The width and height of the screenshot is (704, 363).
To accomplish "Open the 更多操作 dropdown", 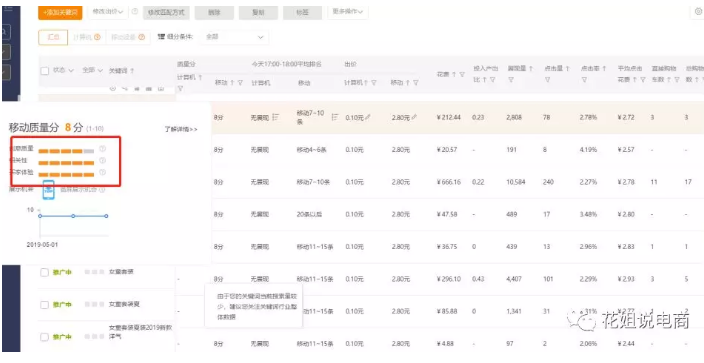I will click(x=348, y=12).
